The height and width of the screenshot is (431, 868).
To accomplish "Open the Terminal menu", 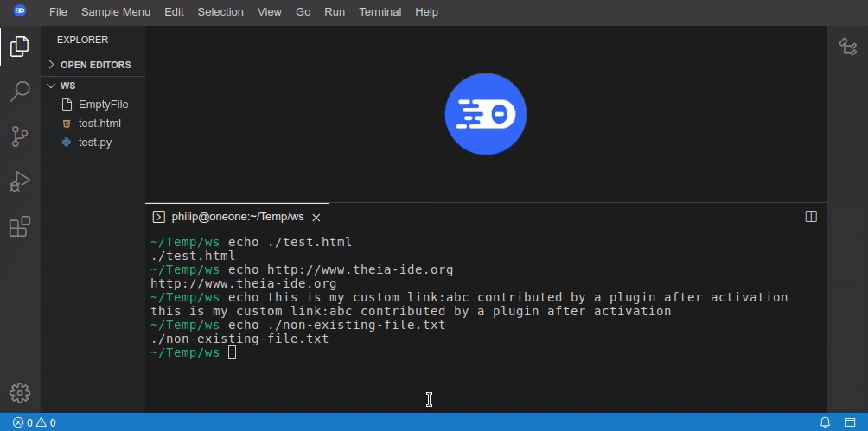I will [380, 11].
